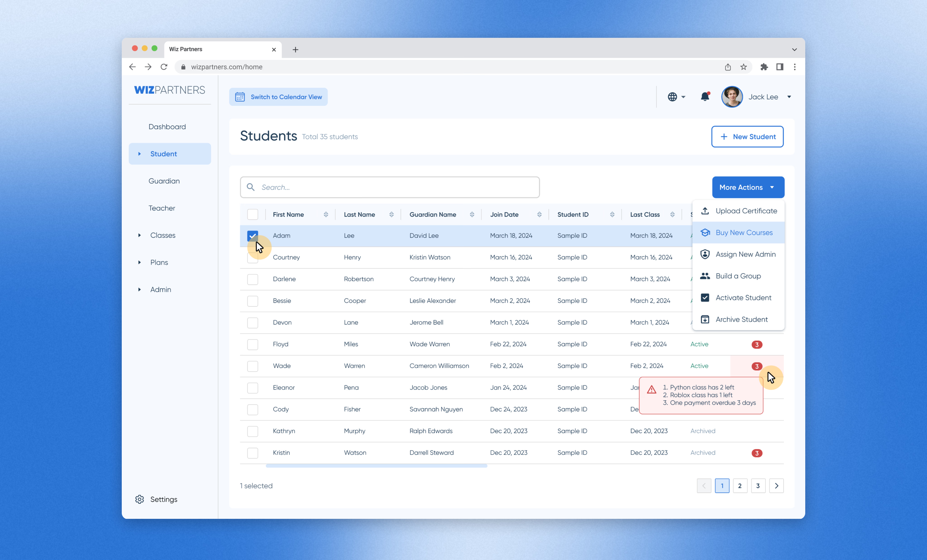Sort by Student ID column arrows

pyautogui.click(x=612, y=214)
